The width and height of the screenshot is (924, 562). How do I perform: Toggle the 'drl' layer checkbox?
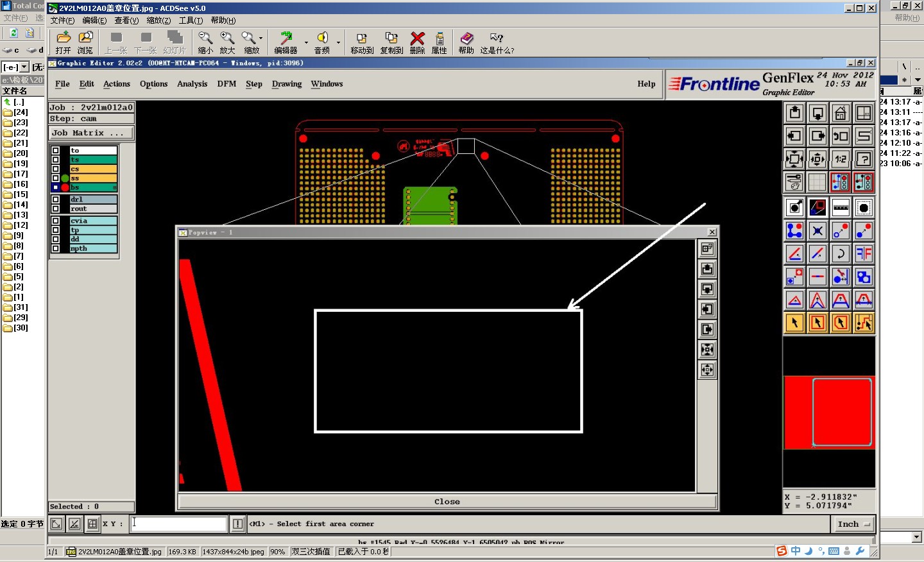56,200
